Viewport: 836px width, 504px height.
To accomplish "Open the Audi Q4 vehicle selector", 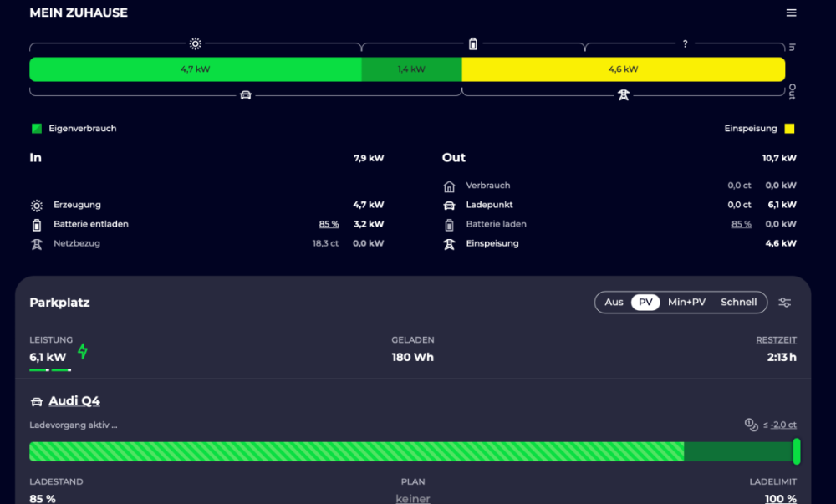I will (74, 401).
